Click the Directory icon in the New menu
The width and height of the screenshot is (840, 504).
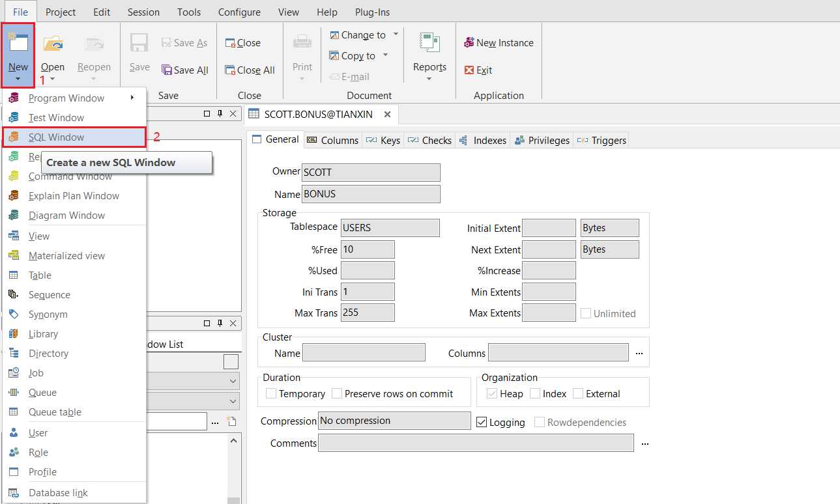point(14,354)
